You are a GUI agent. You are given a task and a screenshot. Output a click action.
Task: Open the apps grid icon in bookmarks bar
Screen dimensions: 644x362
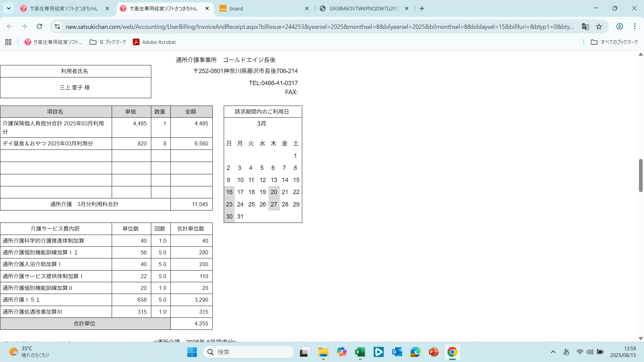tap(8, 42)
